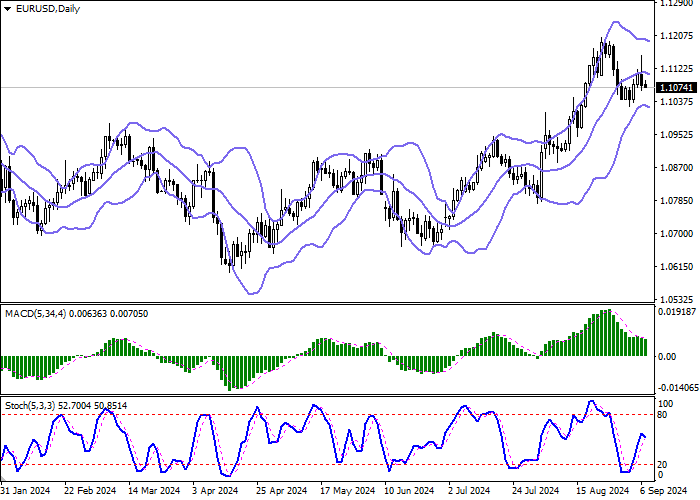700x500 pixels.
Task: Click the 14 Mar 2024 date label
Action: coord(154,491)
